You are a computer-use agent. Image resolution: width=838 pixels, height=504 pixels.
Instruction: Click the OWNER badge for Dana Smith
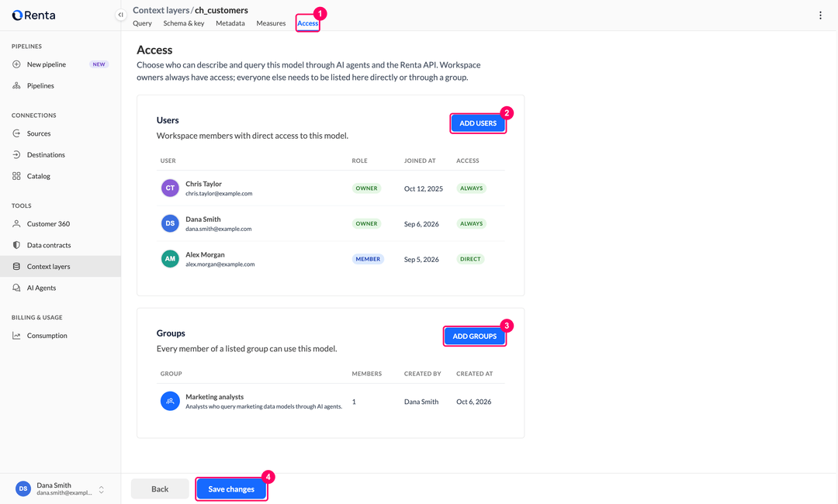(366, 224)
